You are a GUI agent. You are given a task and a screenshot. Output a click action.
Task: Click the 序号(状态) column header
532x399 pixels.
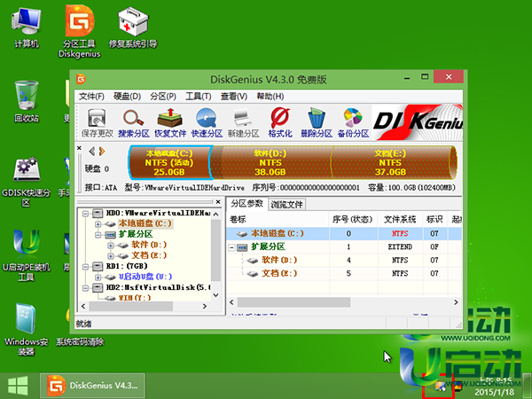[x=353, y=220]
